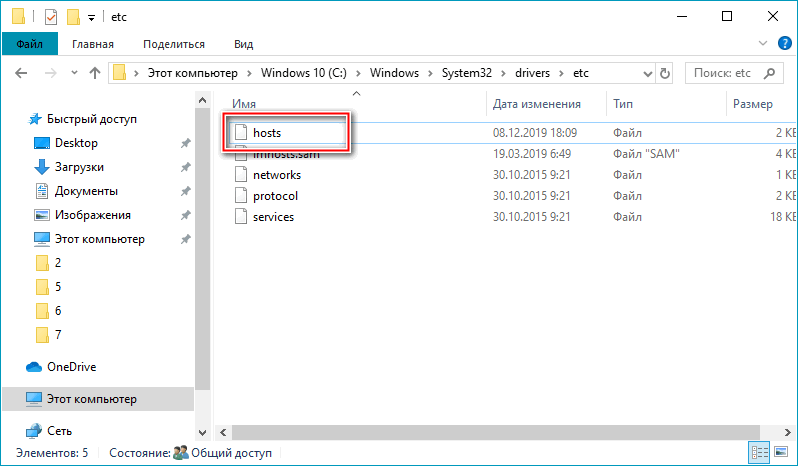This screenshot has height=466, width=798.
Task: Expand the chevron after System32 breadcrumb
Action: (503, 74)
